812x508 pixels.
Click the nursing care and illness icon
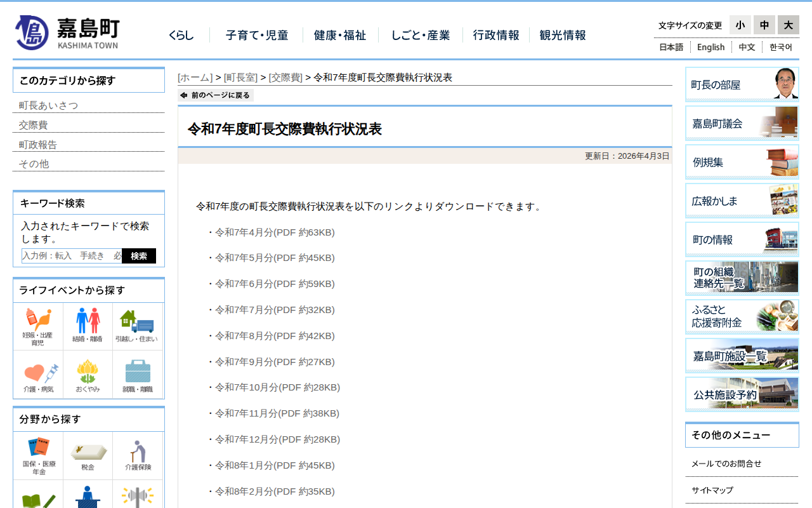point(38,375)
